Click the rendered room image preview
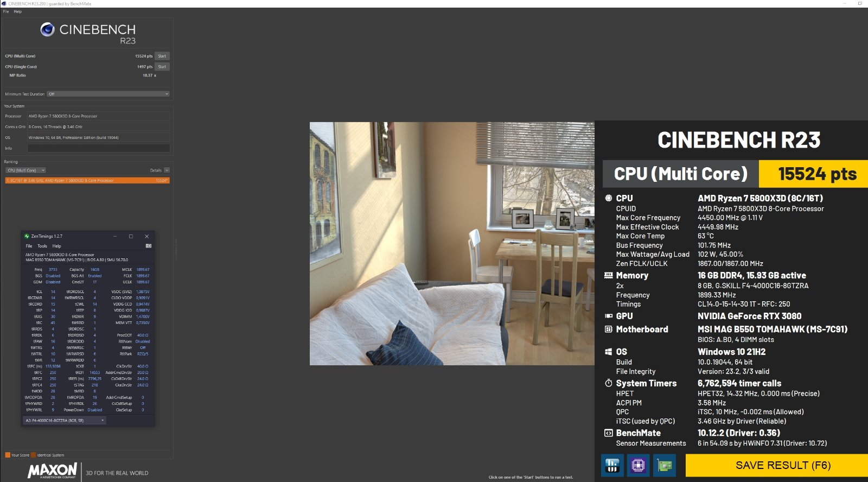Image resolution: width=868 pixels, height=482 pixels. [452, 244]
